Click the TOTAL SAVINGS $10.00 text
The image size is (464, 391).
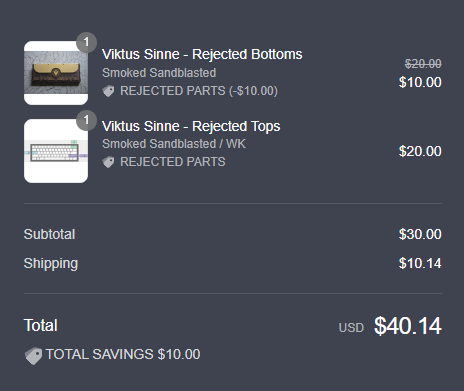point(123,354)
